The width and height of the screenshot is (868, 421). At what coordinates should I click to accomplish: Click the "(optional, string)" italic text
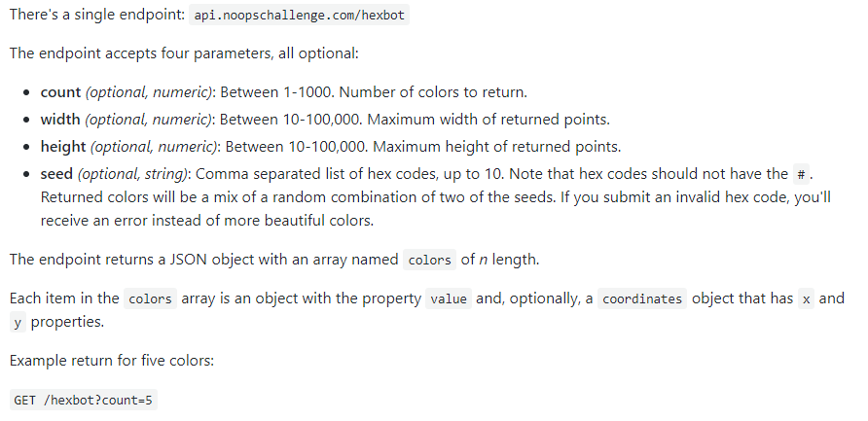132,174
